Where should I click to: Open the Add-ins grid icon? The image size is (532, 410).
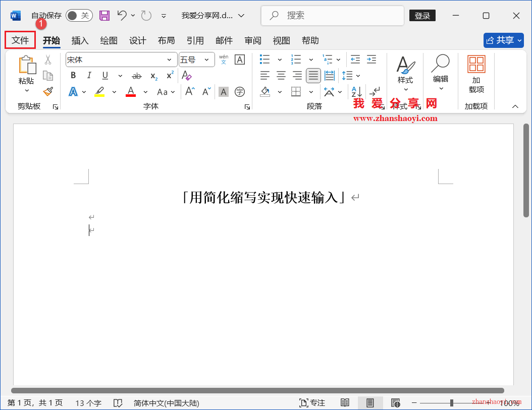[x=476, y=64]
